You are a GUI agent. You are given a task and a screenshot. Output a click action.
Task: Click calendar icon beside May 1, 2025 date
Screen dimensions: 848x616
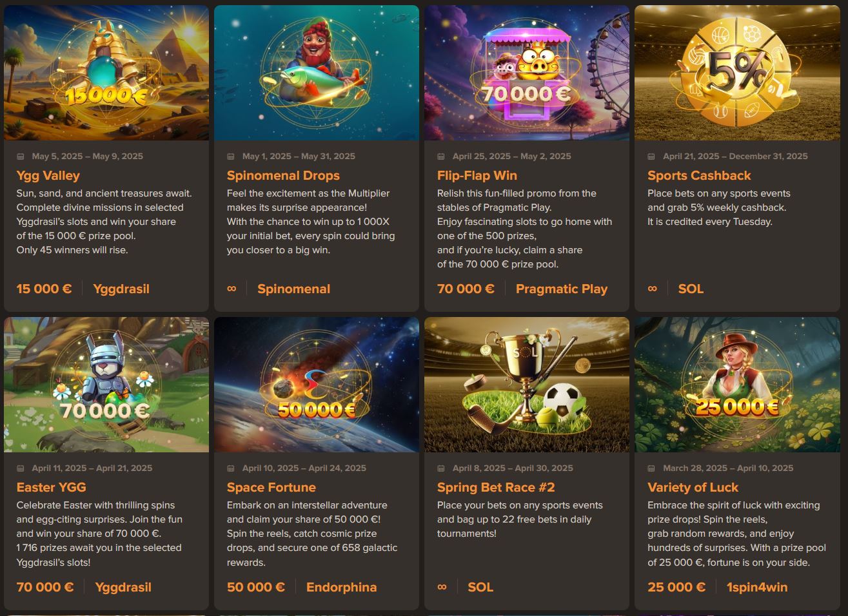(x=230, y=157)
